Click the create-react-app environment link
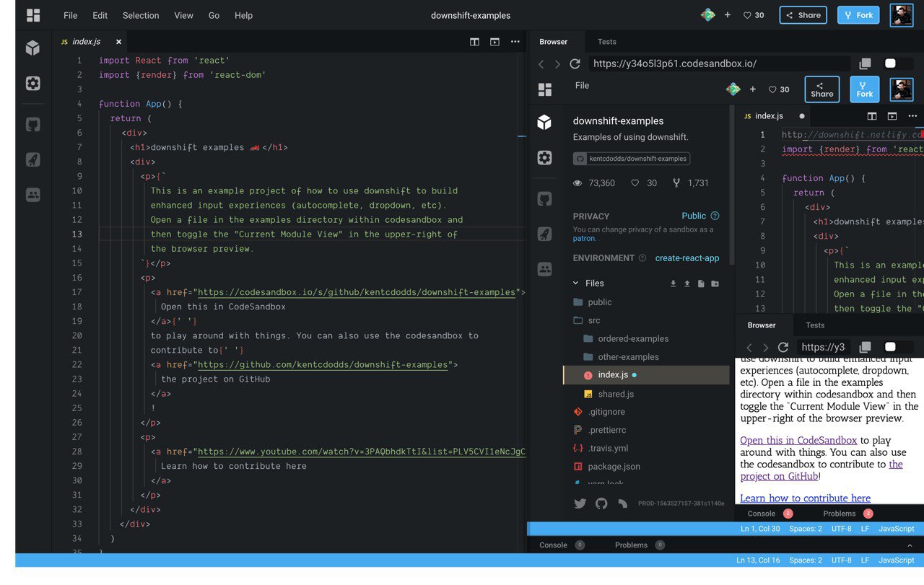Image resolution: width=924 pixels, height=585 pixels. [687, 258]
